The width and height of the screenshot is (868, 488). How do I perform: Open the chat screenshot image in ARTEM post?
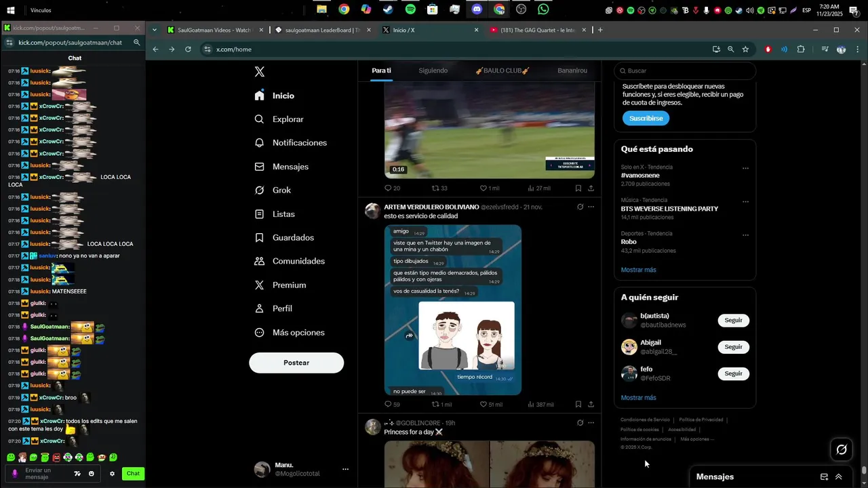pyautogui.click(x=453, y=310)
